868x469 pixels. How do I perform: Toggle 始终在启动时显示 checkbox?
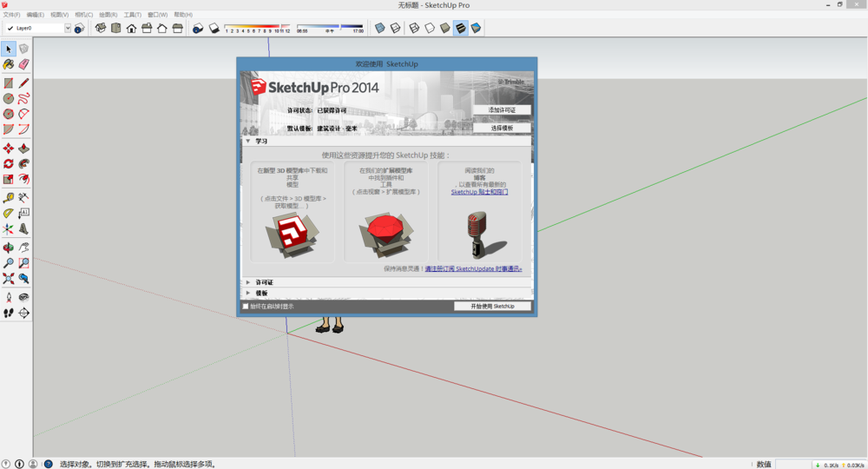(245, 306)
